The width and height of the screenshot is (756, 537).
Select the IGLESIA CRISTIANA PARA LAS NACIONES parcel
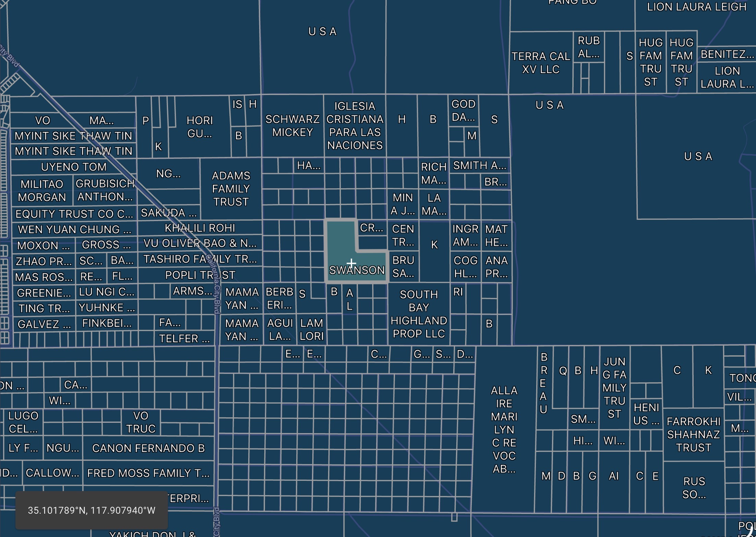click(355, 126)
